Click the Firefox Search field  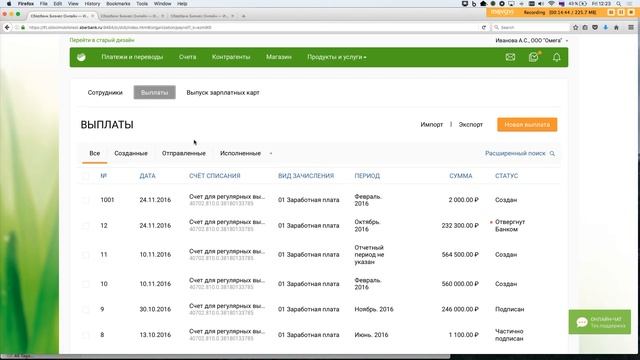coord(531,27)
